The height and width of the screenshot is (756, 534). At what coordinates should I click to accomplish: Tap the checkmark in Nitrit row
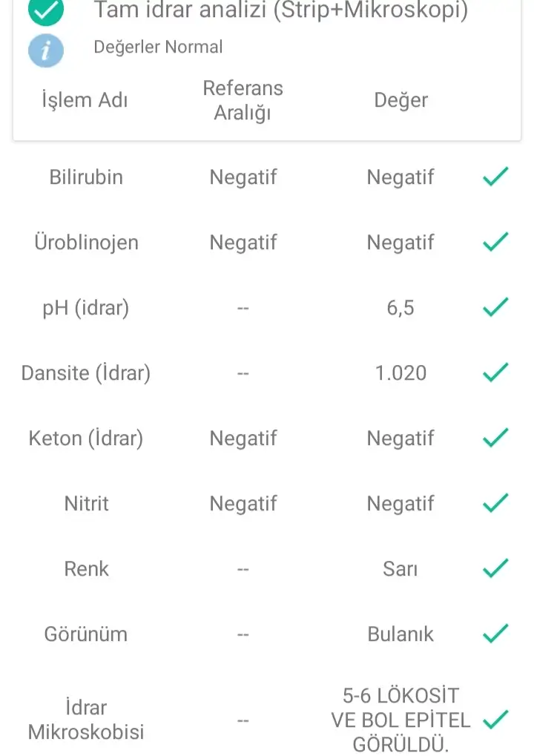[495, 503]
